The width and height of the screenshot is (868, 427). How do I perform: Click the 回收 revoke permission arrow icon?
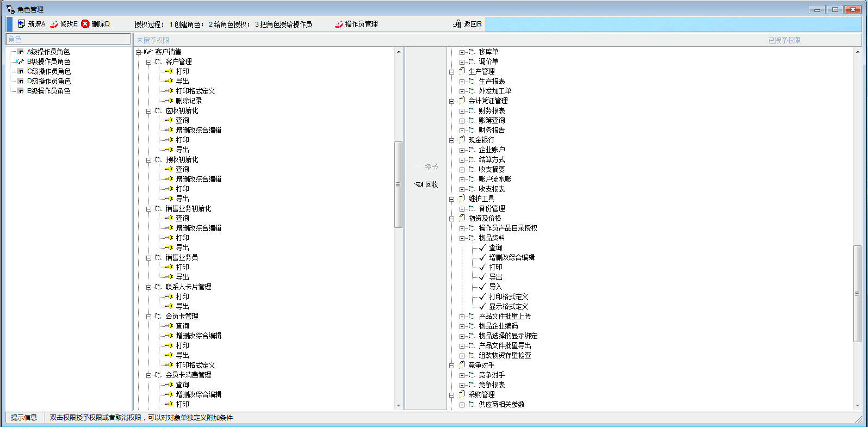[419, 184]
